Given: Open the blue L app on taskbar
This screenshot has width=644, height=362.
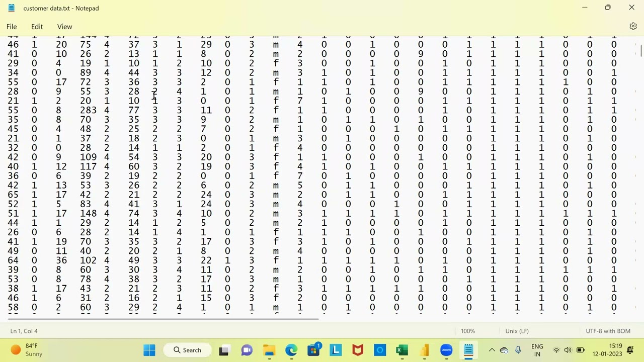Looking at the screenshot, I should click(x=336, y=350).
